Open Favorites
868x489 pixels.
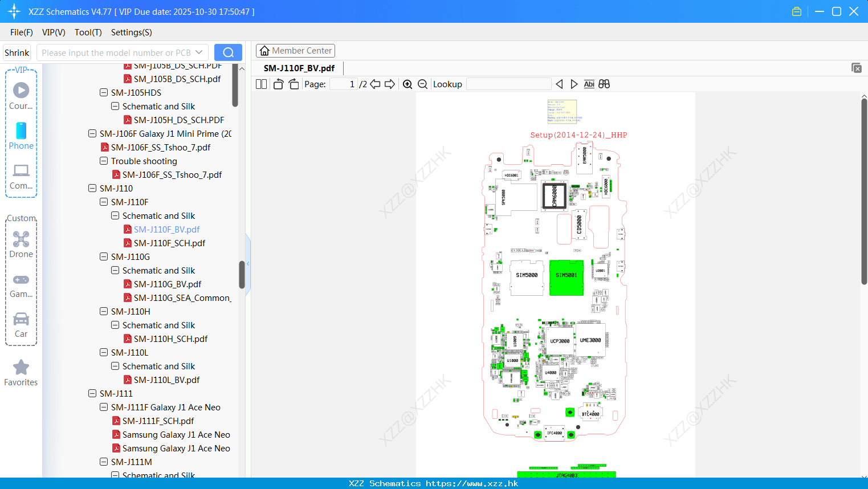coord(21,373)
